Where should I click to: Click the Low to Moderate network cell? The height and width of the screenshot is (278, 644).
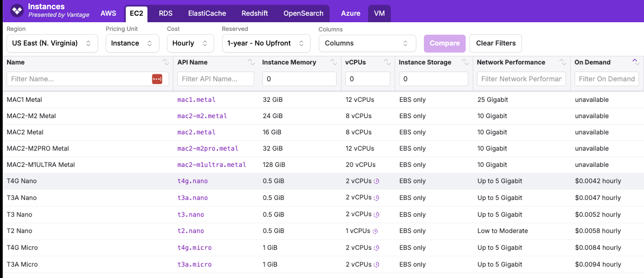(503, 231)
